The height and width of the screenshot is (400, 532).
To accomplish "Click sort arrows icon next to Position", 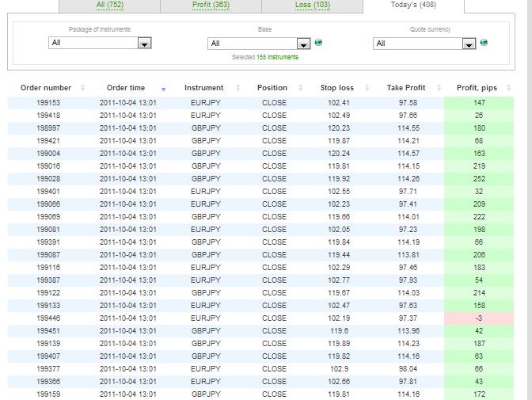I will [302, 88].
